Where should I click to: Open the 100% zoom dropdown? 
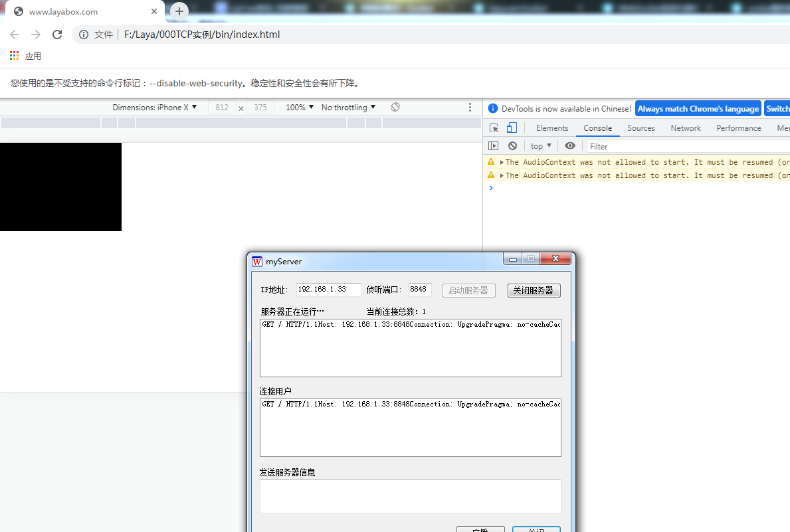[x=300, y=108]
